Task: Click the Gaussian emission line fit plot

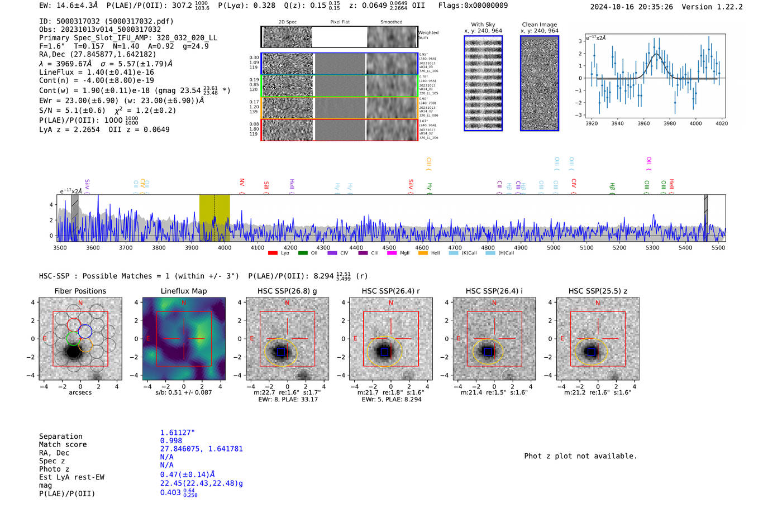Action: tap(655, 76)
